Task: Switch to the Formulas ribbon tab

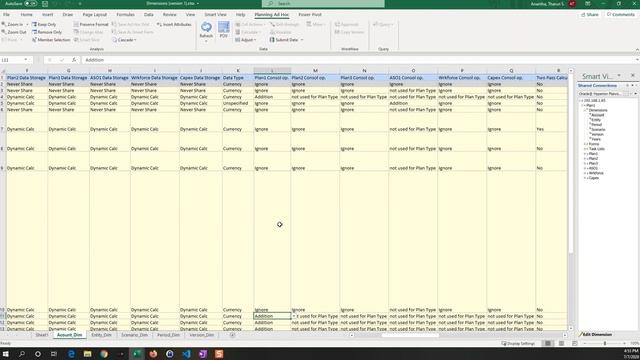Action: click(125, 14)
